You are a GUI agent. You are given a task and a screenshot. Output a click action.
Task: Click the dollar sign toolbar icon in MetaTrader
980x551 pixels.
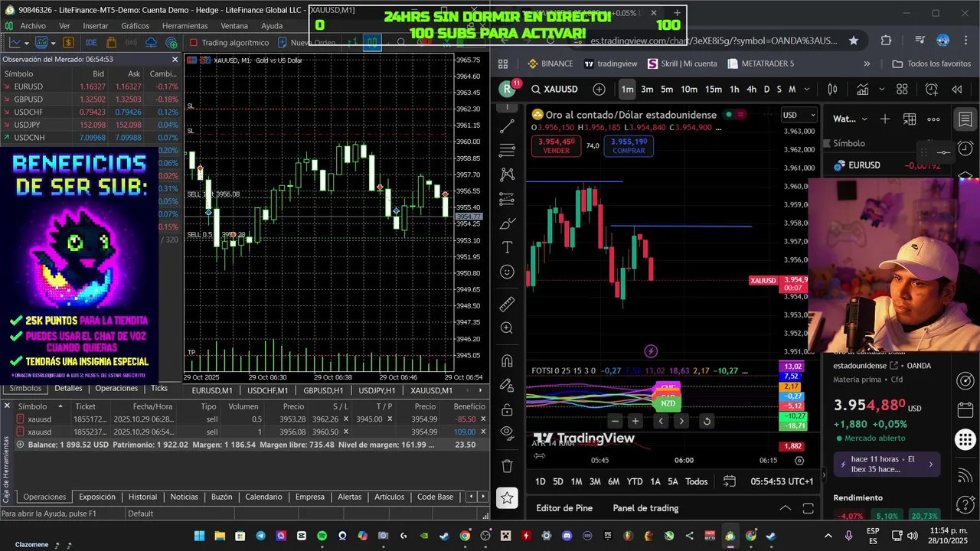tap(69, 43)
